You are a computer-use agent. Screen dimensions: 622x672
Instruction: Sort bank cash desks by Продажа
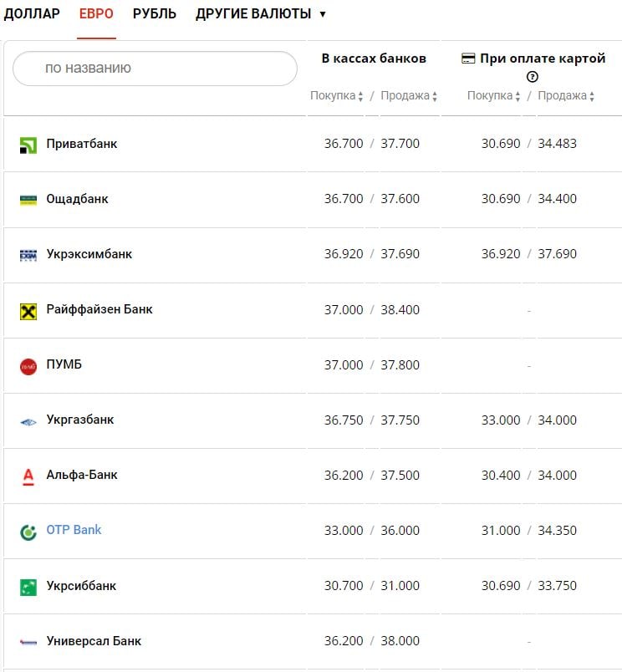(x=409, y=96)
